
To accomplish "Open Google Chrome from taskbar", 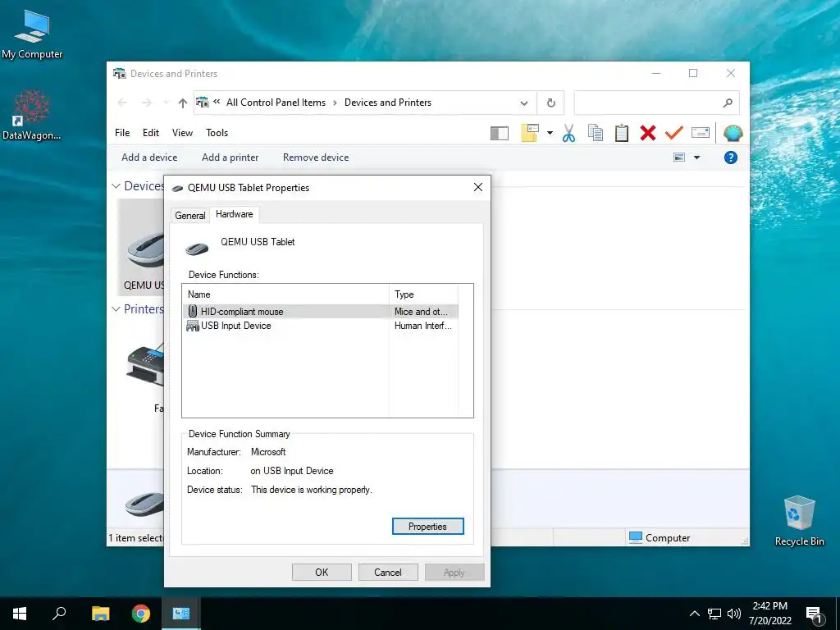I will click(x=141, y=614).
